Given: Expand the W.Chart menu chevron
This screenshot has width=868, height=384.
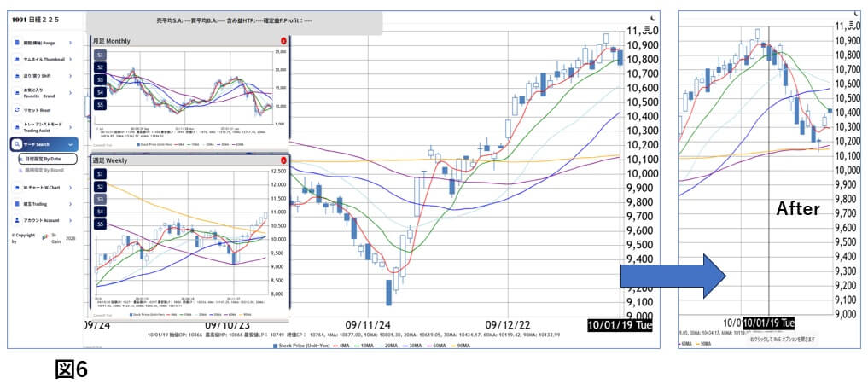Looking at the screenshot, I should tap(70, 187).
